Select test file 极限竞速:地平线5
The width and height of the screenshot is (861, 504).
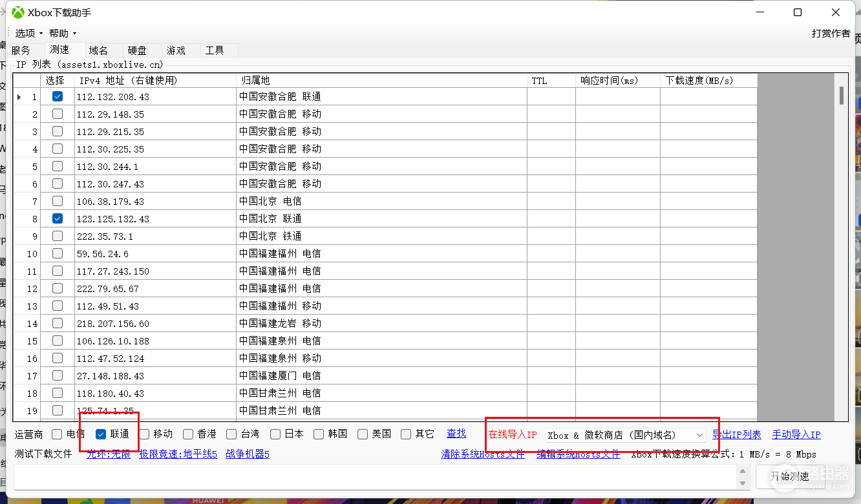click(x=178, y=454)
